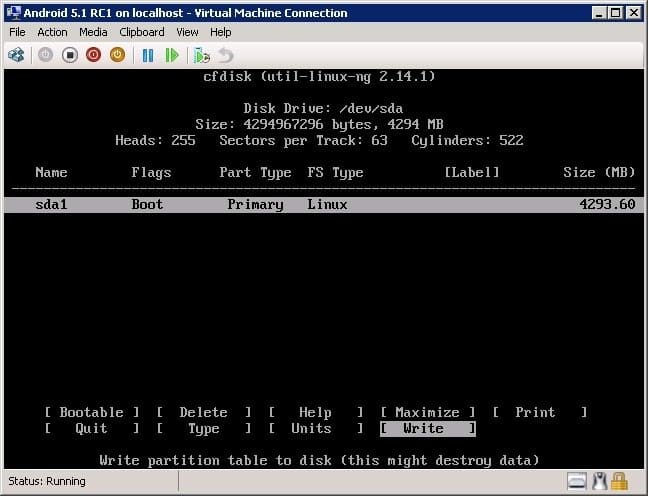Viewport: 648px width, 496px height.
Task: Click the mouse capture status icon
Action: tap(599, 482)
